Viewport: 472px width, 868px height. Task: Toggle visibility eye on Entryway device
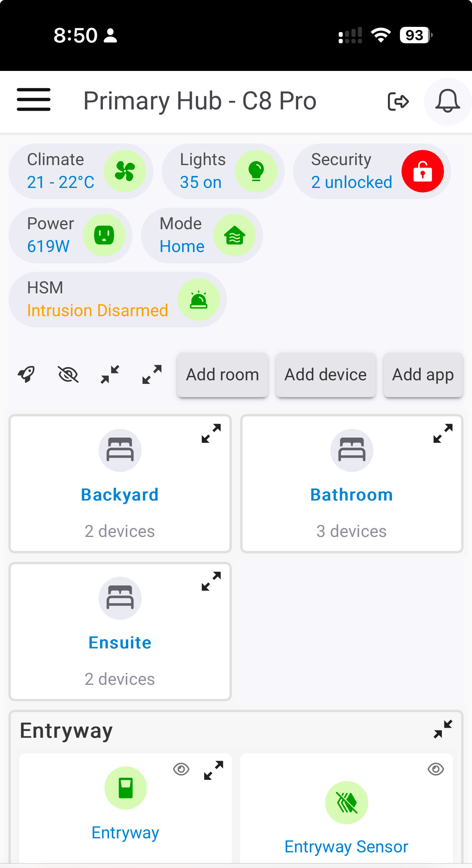point(181,769)
